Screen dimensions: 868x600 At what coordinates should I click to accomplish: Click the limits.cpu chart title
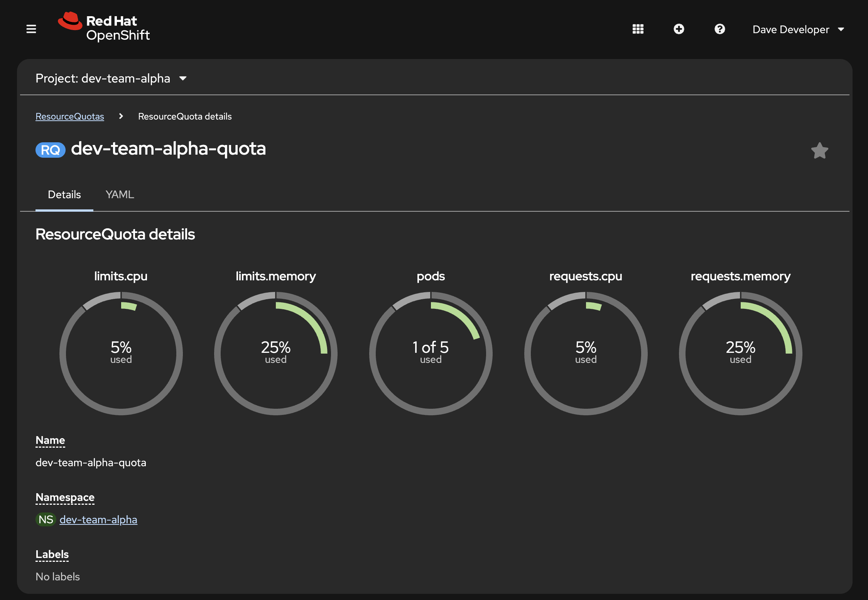pos(121,276)
